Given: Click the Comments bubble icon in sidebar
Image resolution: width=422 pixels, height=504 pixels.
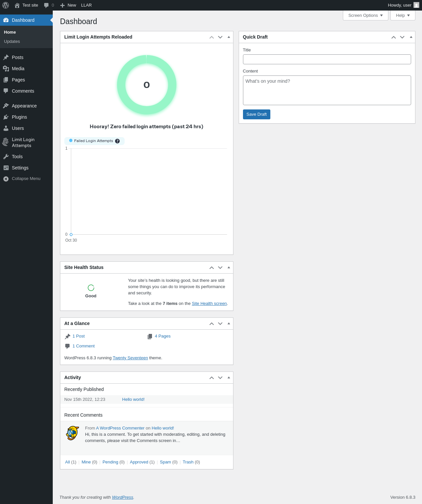Looking at the screenshot, I should [6, 91].
